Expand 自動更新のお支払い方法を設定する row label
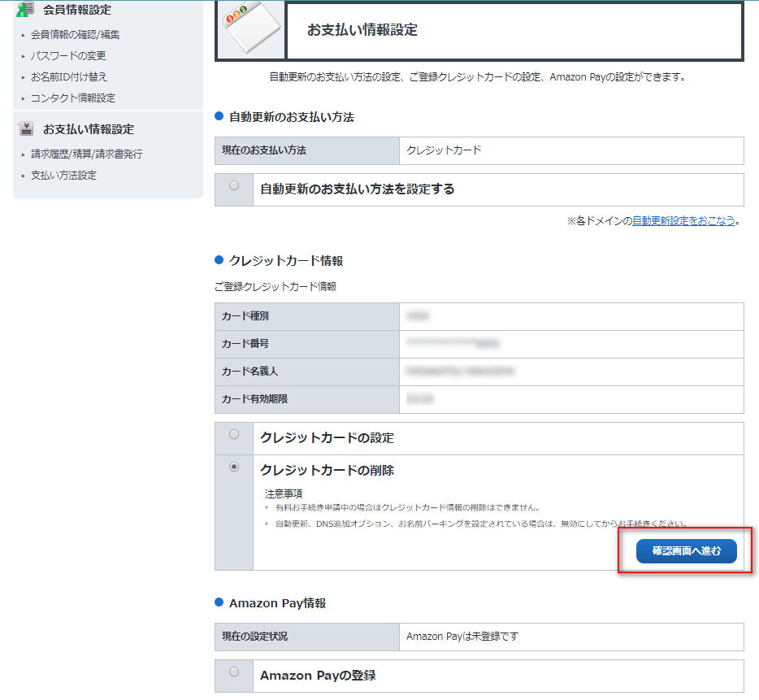The image size is (759, 700). [x=357, y=189]
